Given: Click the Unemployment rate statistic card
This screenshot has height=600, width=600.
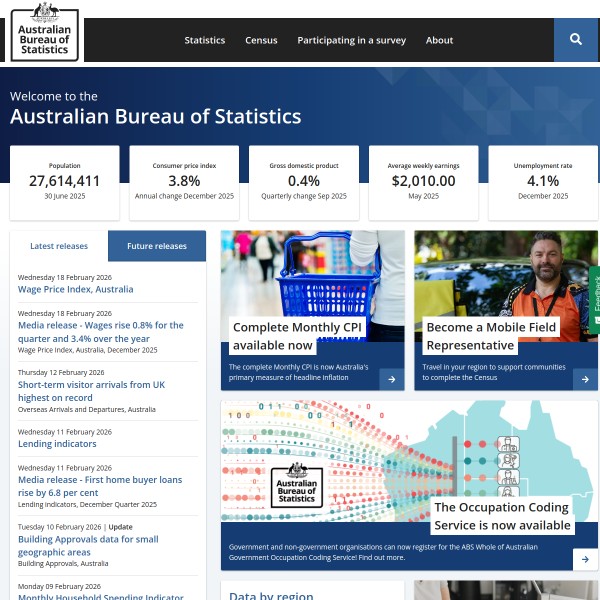Looking at the screenshot, I should [543, 182].
